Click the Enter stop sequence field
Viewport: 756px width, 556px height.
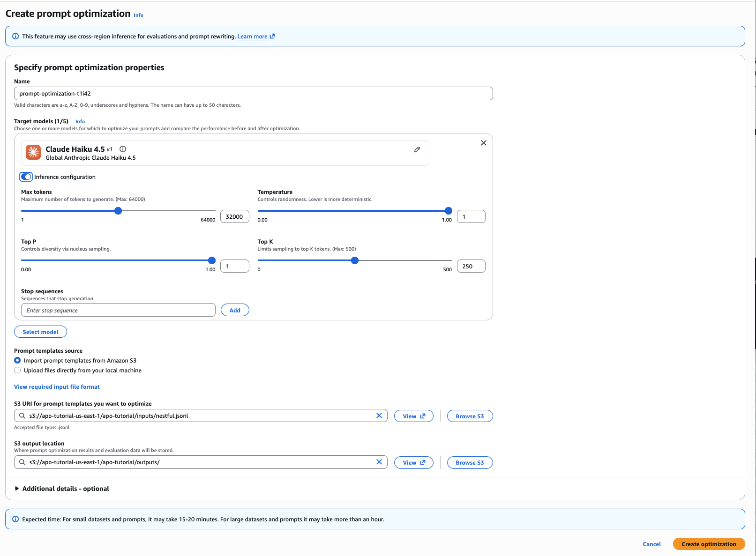point(118,310)
